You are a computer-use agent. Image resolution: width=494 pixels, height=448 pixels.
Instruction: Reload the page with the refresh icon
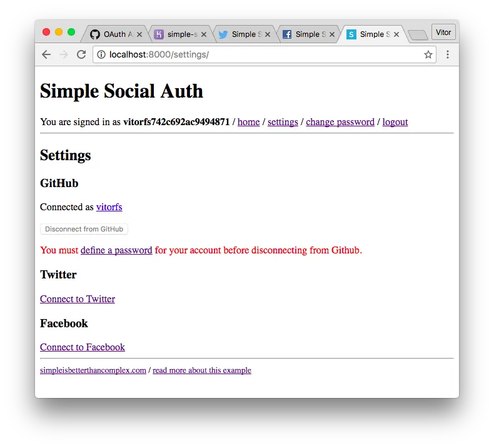[81, 54]
